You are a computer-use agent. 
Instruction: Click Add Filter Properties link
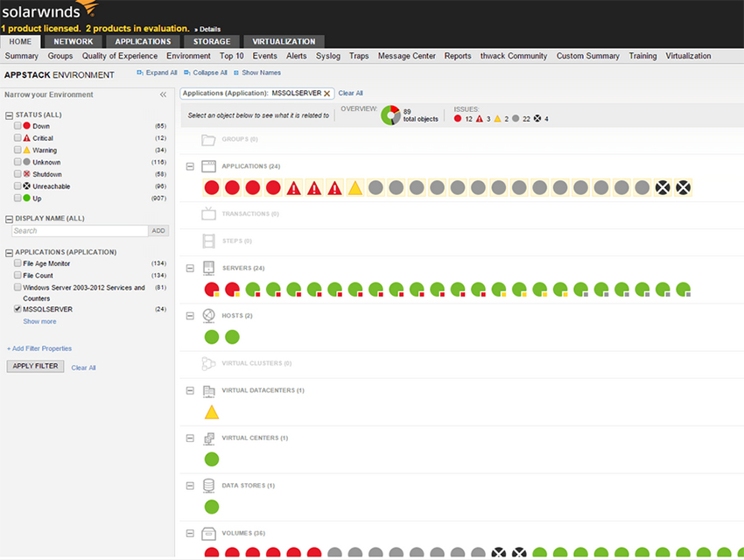(39, 348)
